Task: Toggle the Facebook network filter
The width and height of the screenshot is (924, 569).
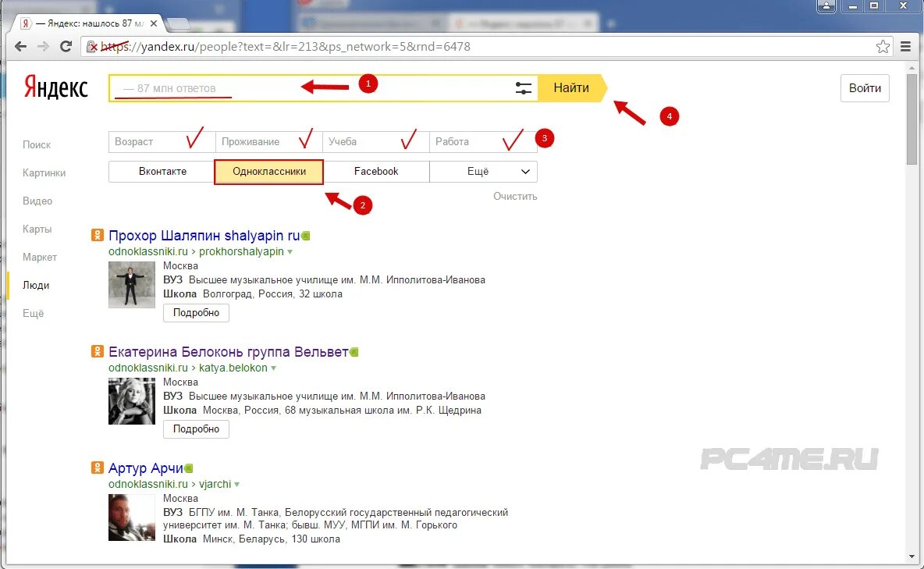Action: click(376, 172)
